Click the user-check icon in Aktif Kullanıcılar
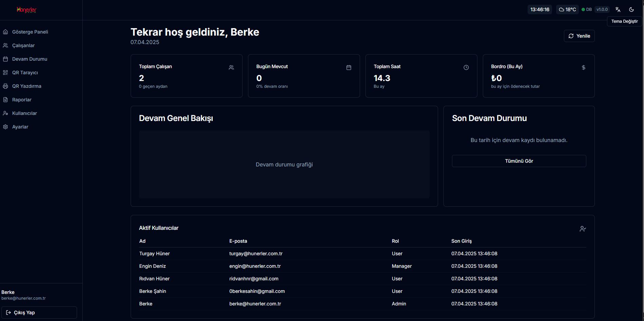644x321 pixels. coord(583,229)
